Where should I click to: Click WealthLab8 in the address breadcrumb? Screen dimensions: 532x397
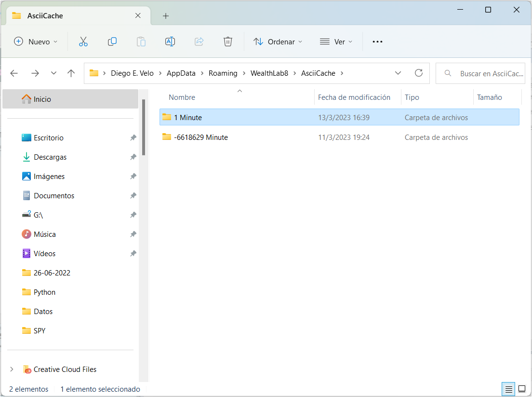point(269,73)
